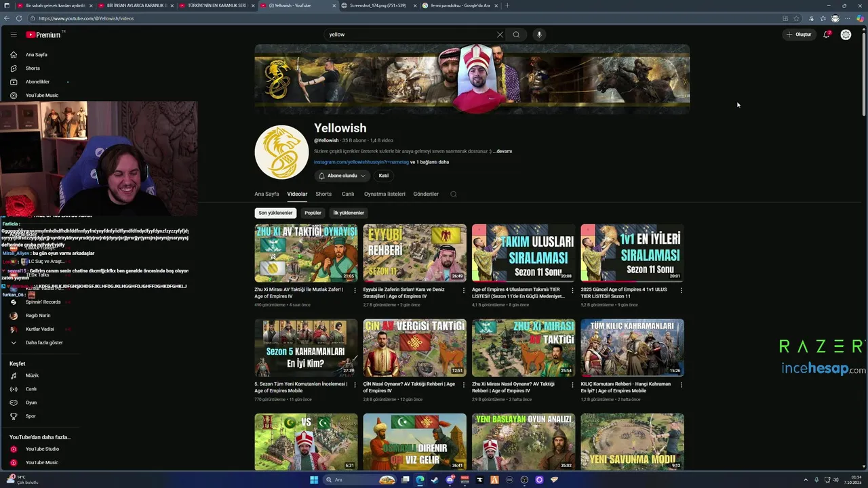
Task: Play the Sezon 5 KAHRAMANLARI thumbnail
Action: click(306, 348)
